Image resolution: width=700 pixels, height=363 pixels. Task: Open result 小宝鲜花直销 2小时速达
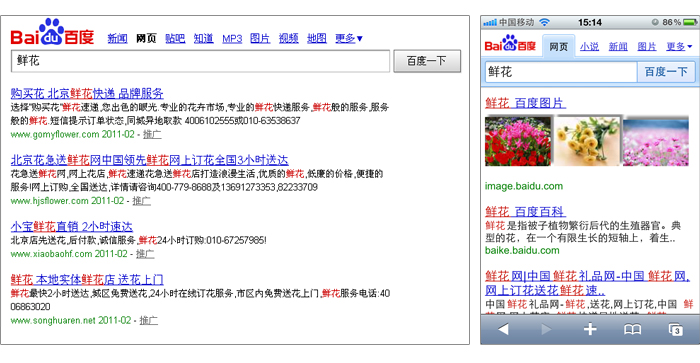point(71,227)
